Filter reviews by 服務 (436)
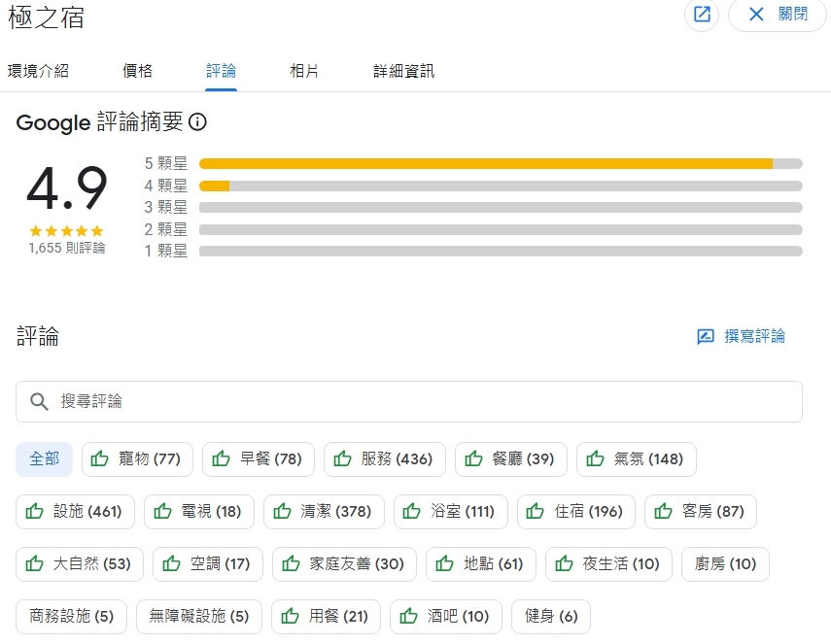The width and height of the screenshot is (831, 644). (384, 458)
